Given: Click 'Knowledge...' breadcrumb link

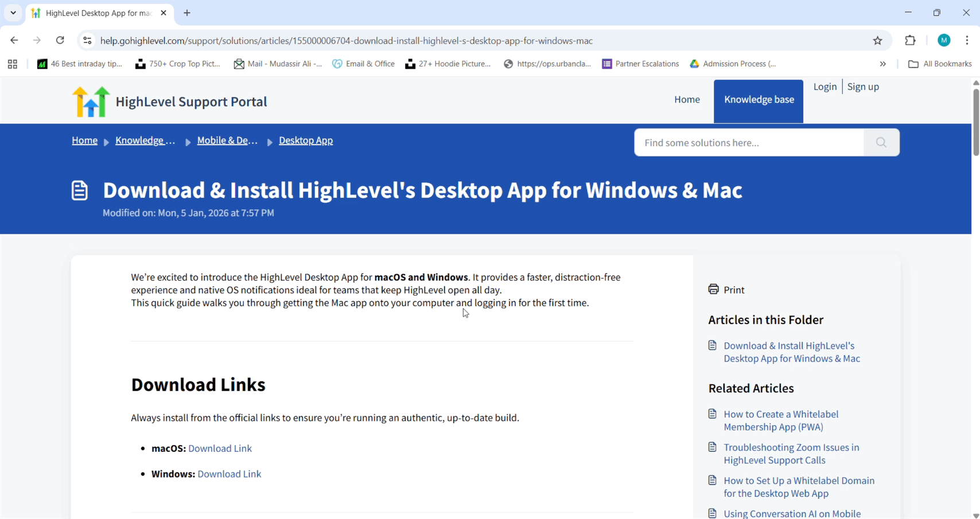Looking at the screenshot, I should (145, 141).
